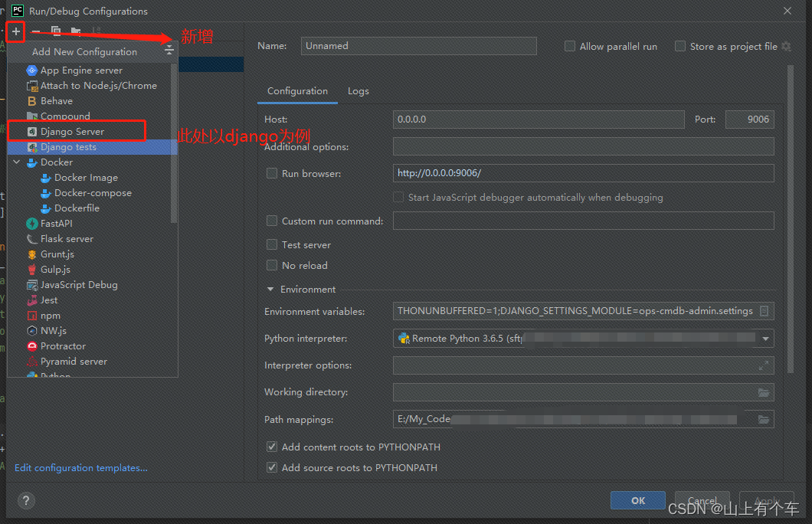This screenshot has width=812, height=524.
Task: Enable the No reload checkbox
Action: (x=272, y=266)
